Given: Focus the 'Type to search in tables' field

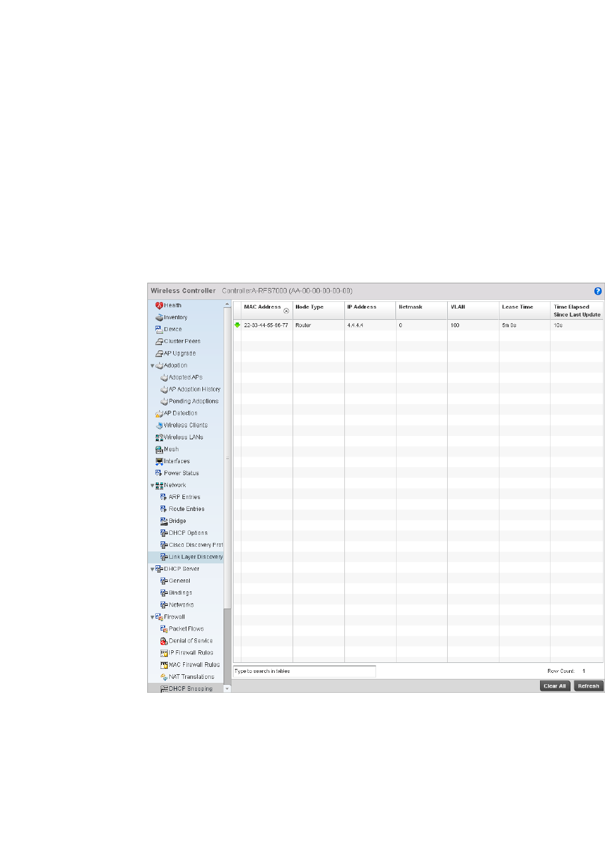Looking at the screenshot, I should [x=304, y=671].
